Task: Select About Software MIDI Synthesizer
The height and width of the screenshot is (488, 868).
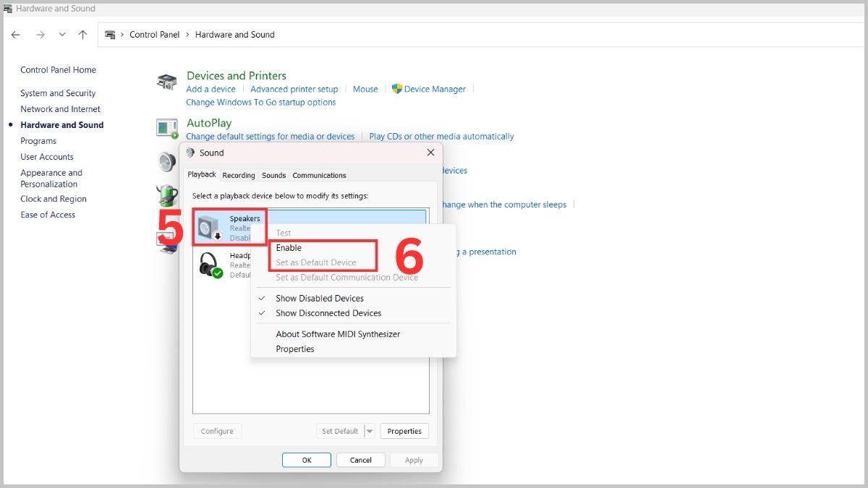Action: [x=338, y=334]
